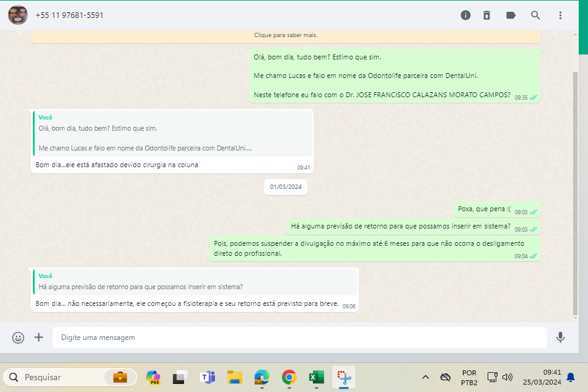Open Snipping Tool from taskbar
This screenshot has width=588, height=392.
[x=344, y=377]
